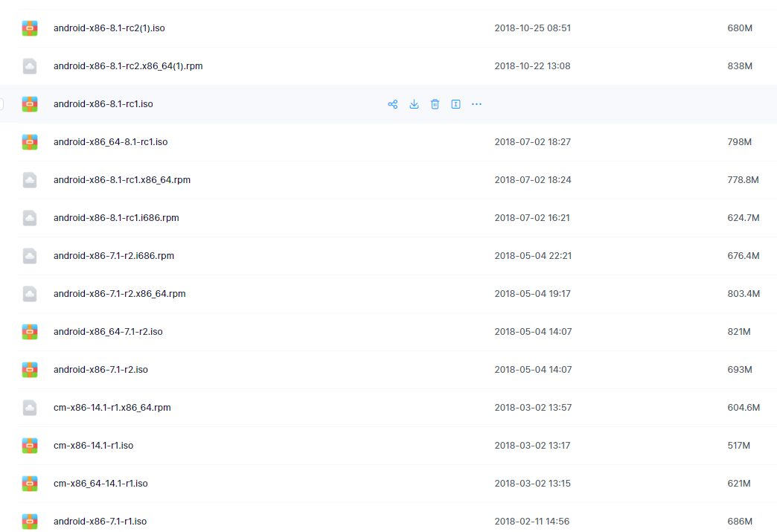
Task: Select cm-x86-14.1-r1.iso file name
Action: tap(93, 446)
